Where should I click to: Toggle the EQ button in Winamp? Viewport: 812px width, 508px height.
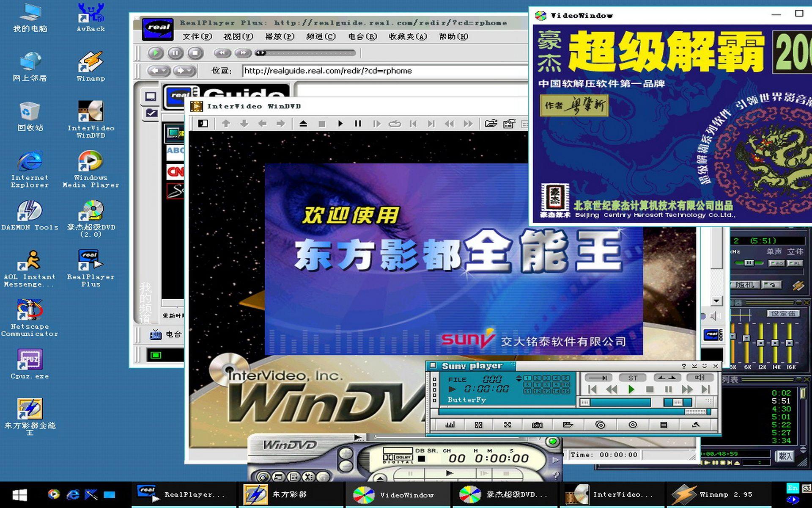776,263
